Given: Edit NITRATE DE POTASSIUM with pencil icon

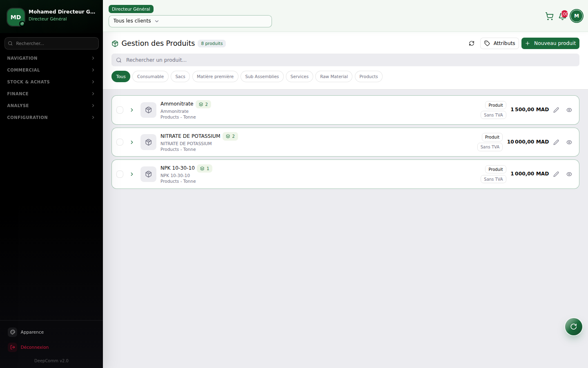Looking at the screenshot, I should pos(556,142).
